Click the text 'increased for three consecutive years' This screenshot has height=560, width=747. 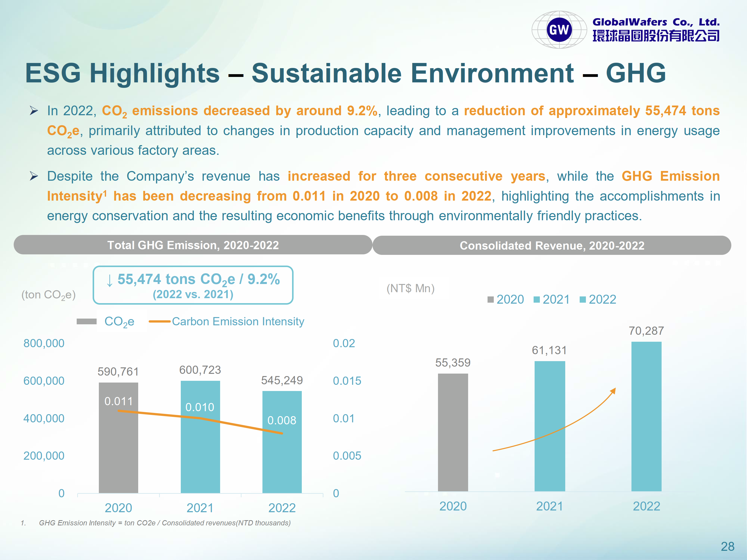[x=416, y=176]
